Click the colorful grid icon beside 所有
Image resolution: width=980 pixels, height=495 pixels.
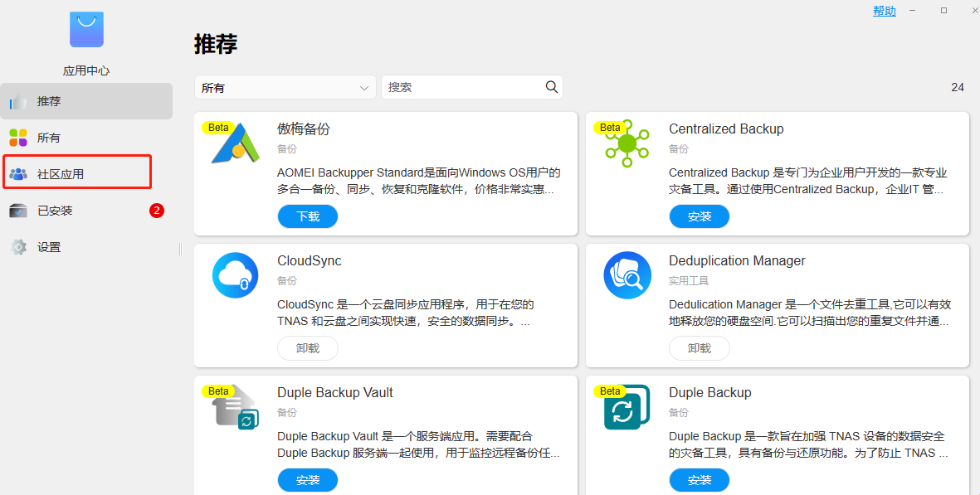coord(18,138)
